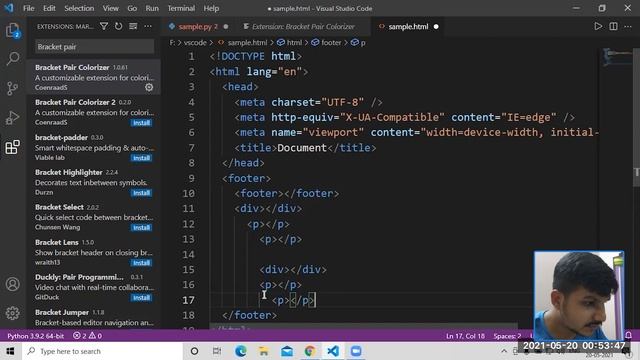Open Bracket Pair Colorizer manage gear
Screen dimensions: 640x360
point(149,87)
